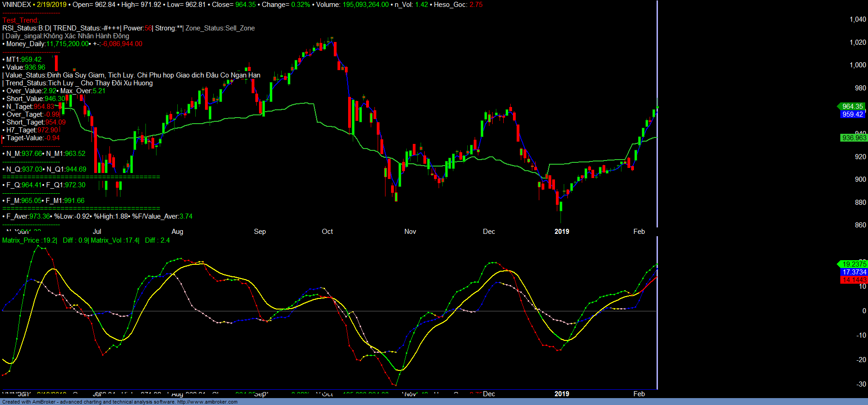
Task: Select the blue 959.42 price axis tag
Action: click(852, 114)
